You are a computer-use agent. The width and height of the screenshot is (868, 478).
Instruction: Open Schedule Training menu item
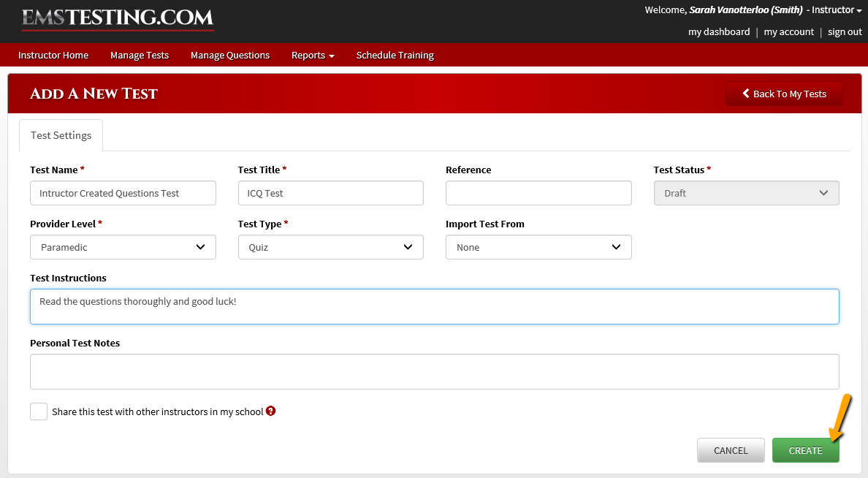click(395, 56)
